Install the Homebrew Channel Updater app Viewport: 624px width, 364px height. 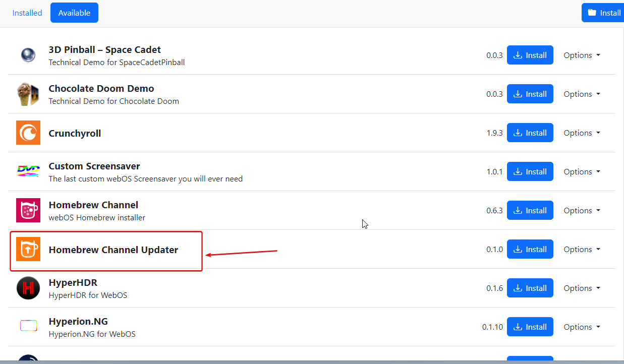coord(530,250)
